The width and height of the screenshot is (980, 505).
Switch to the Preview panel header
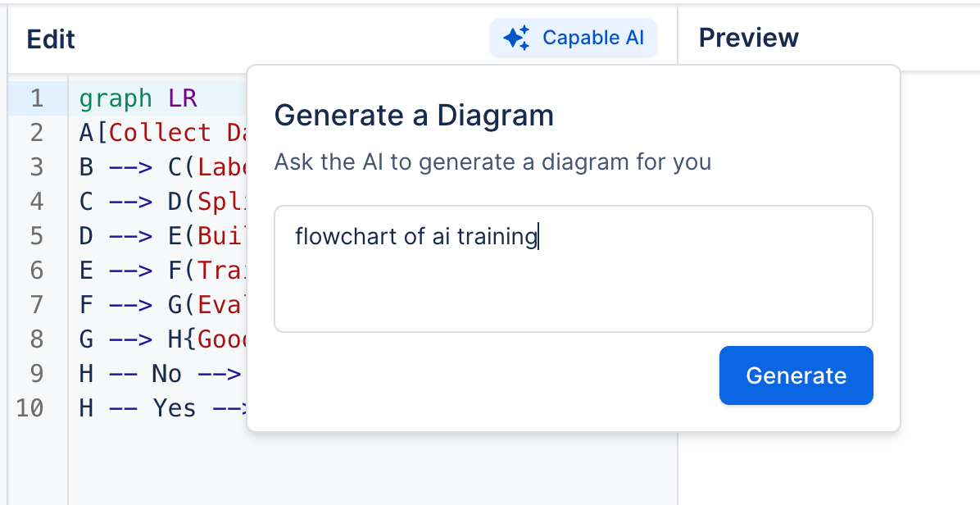(748, 38)
